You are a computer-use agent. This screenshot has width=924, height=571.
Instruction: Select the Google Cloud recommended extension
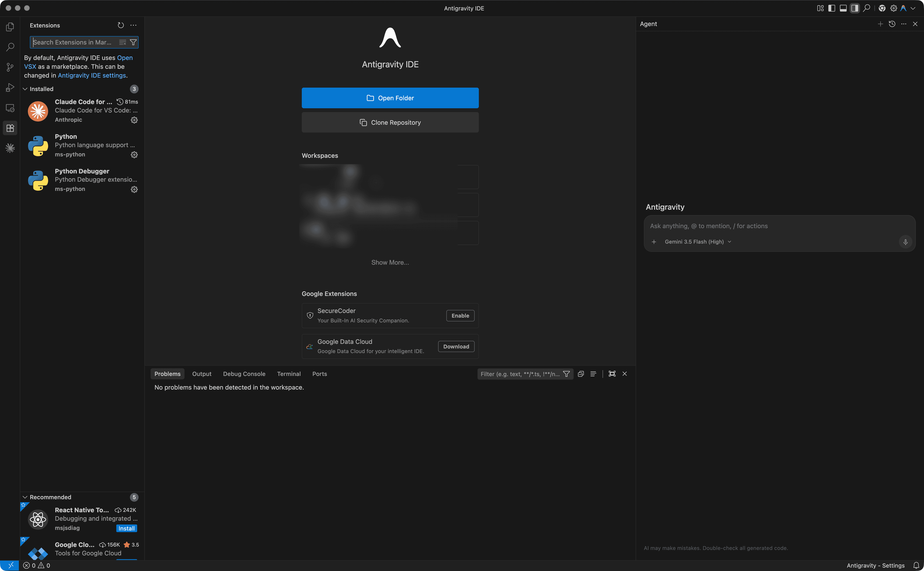[82, 549]
